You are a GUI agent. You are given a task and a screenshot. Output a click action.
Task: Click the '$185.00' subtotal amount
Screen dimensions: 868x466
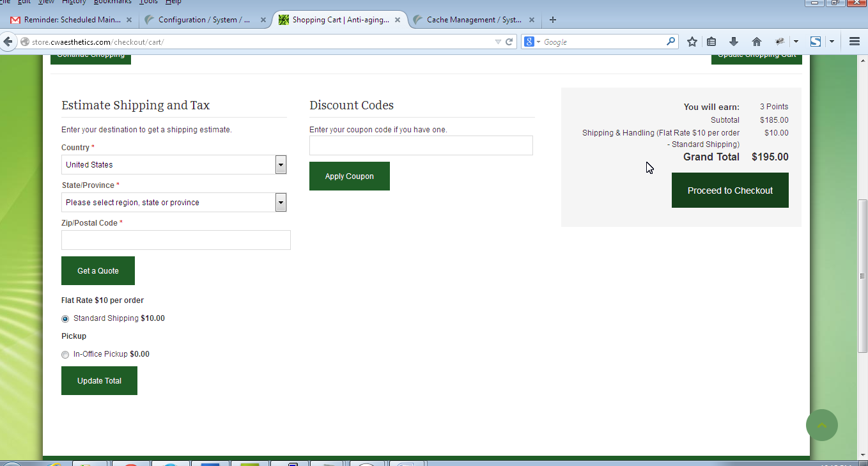[774, 120]
